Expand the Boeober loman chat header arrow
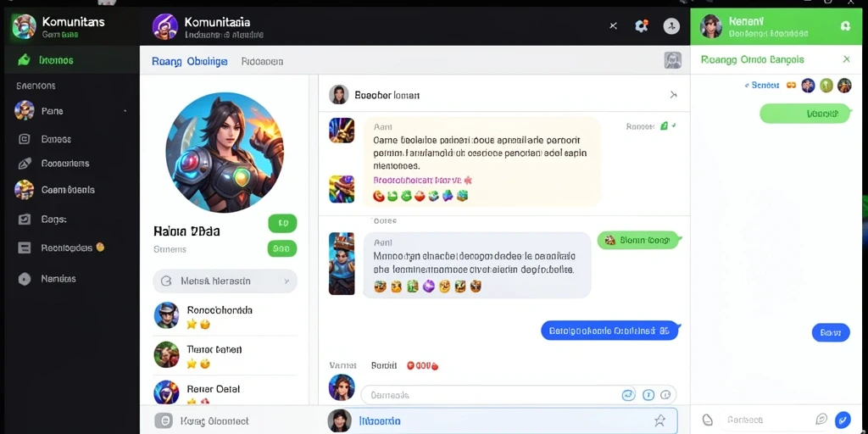 pos(673,95)
